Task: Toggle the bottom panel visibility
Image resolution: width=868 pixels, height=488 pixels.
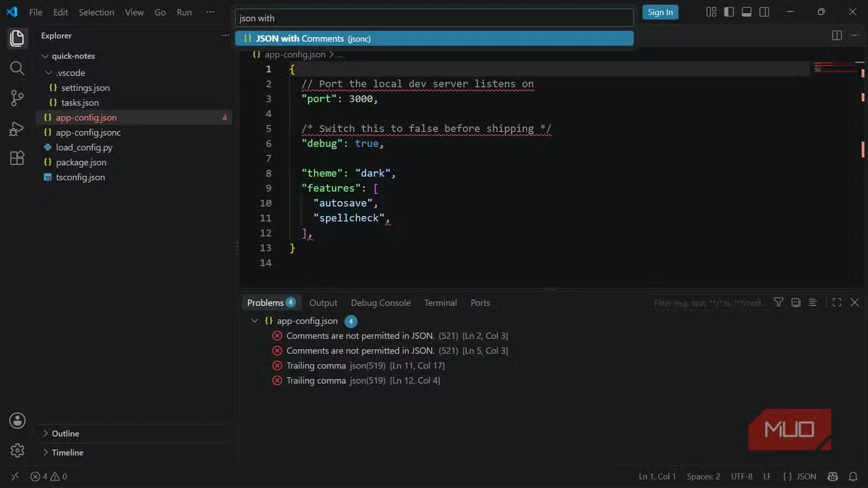Action: pos(746,12)
